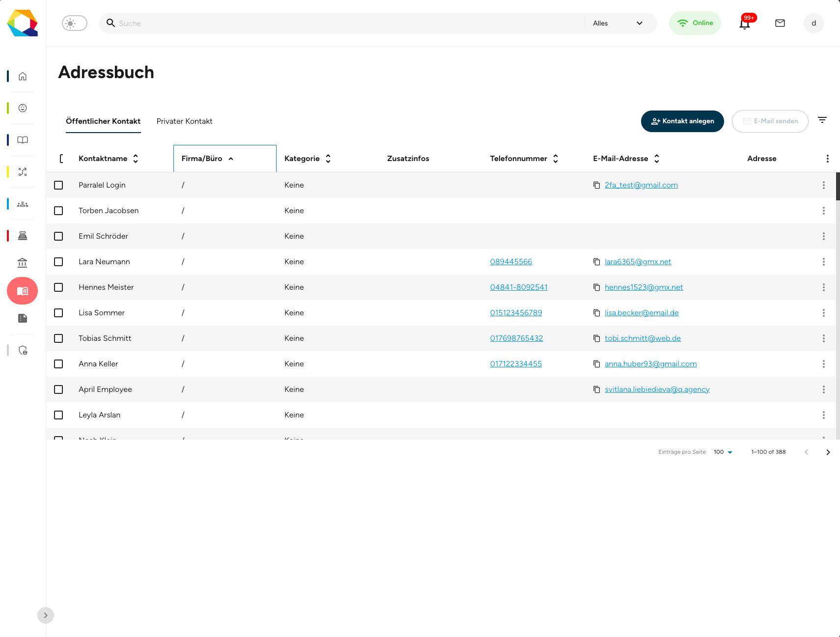840x637 pixels.
Task: Click the filter list icon
Action: point(822,120)
